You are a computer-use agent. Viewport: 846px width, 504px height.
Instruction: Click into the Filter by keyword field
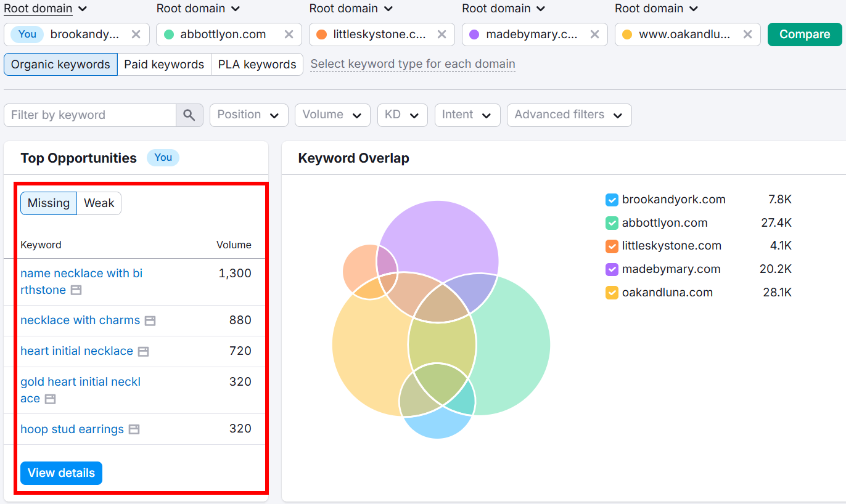tap(90, 115)
